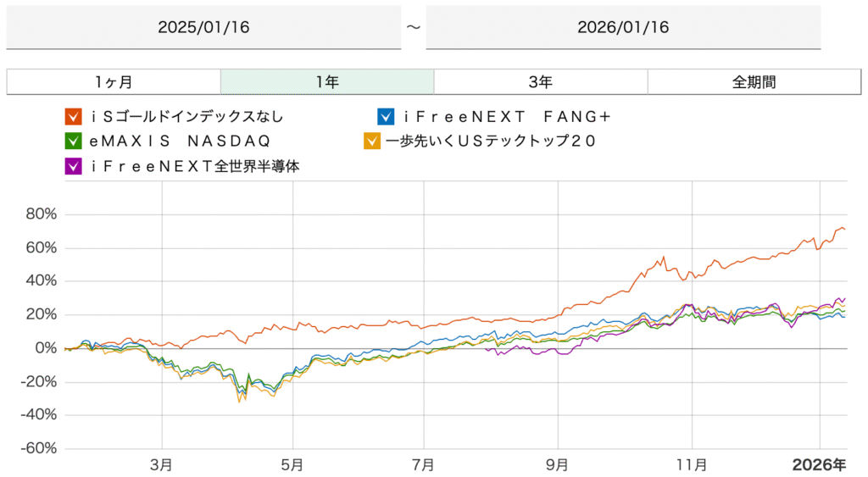
Task: Show the 全期間 full period tab
Action: click(x=754, y=82)
